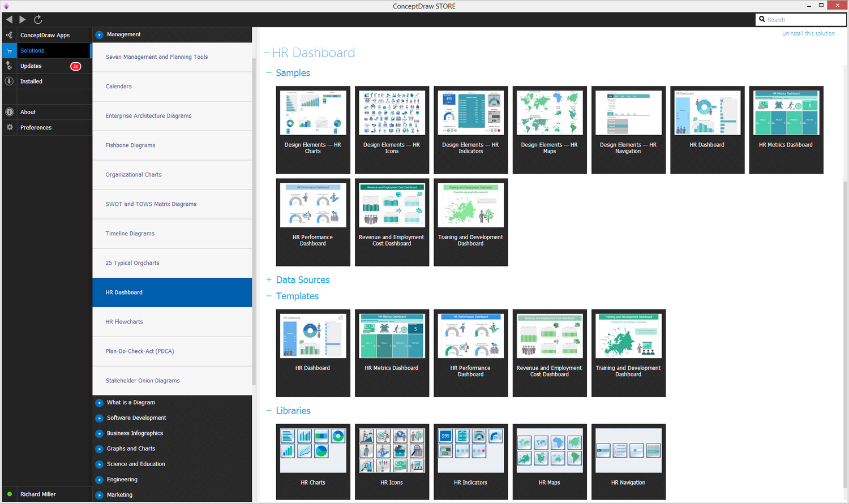This screenshot has width=849, height=504.
Task: Open the Design Elements HR Indicators sample
Action: pyautogui.click(x=471, y=130)
